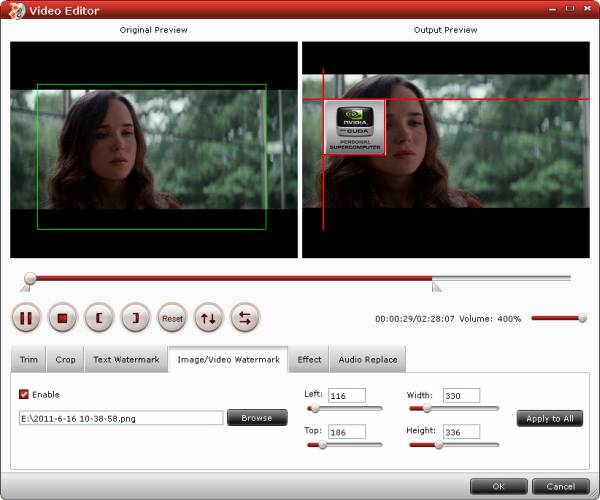Image resolution: width=600 pixels, height=500 pixels.
Task: Switch to the Crop tab
Action: click(65, 359)
